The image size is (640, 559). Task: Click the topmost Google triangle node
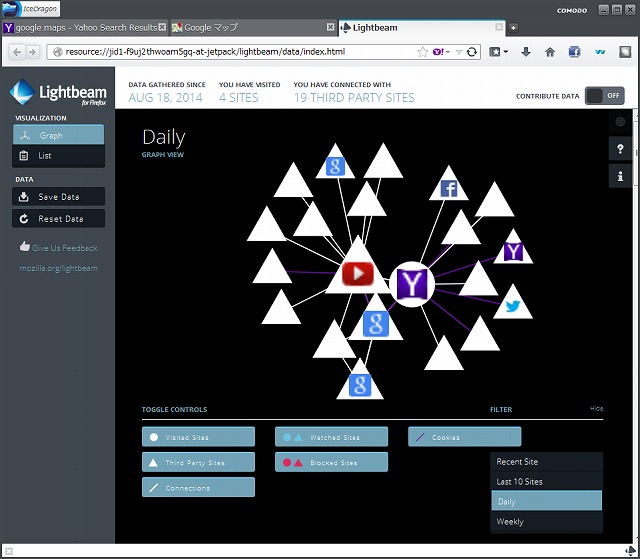click(x=336, y=166)
